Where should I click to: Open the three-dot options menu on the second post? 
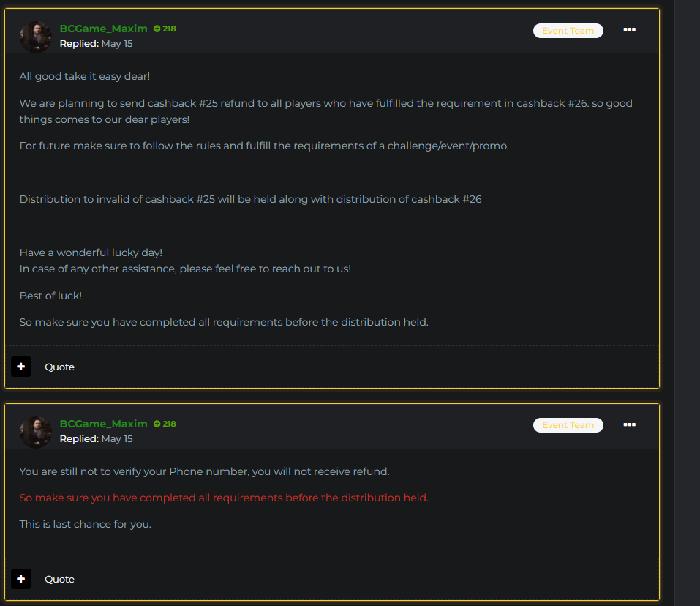(629, 424)
